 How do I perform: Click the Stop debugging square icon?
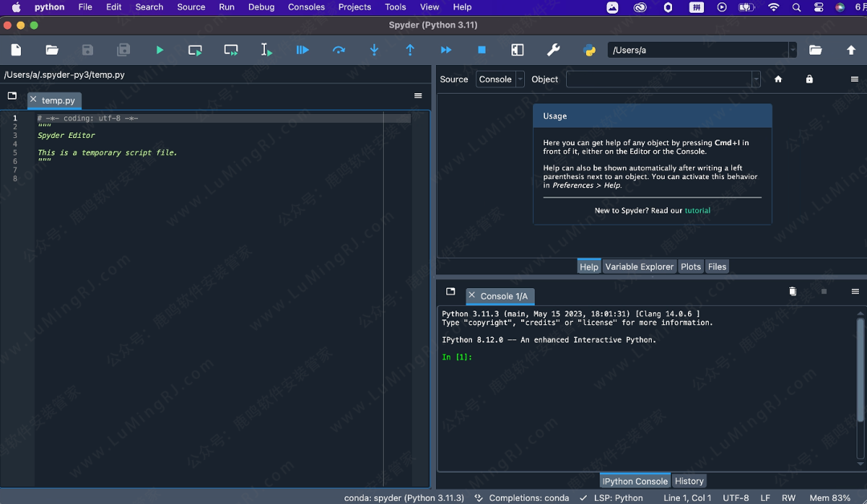tap(482, 50)
